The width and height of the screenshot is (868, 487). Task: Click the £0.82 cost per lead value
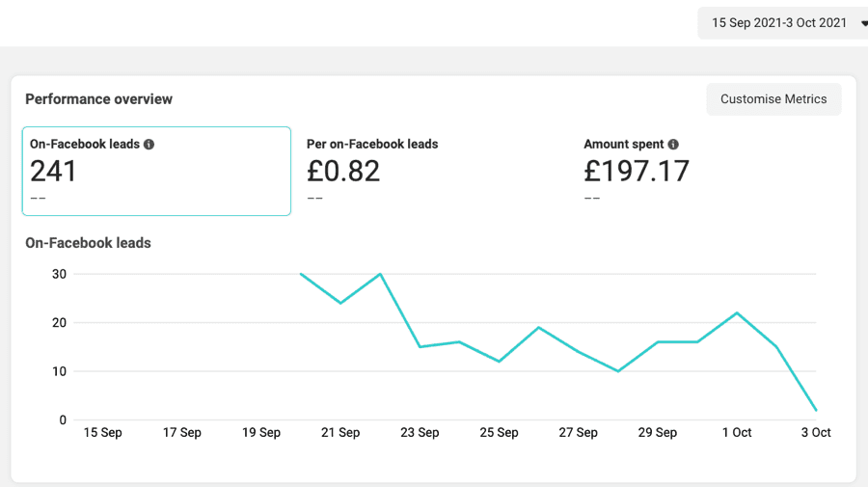343,171
